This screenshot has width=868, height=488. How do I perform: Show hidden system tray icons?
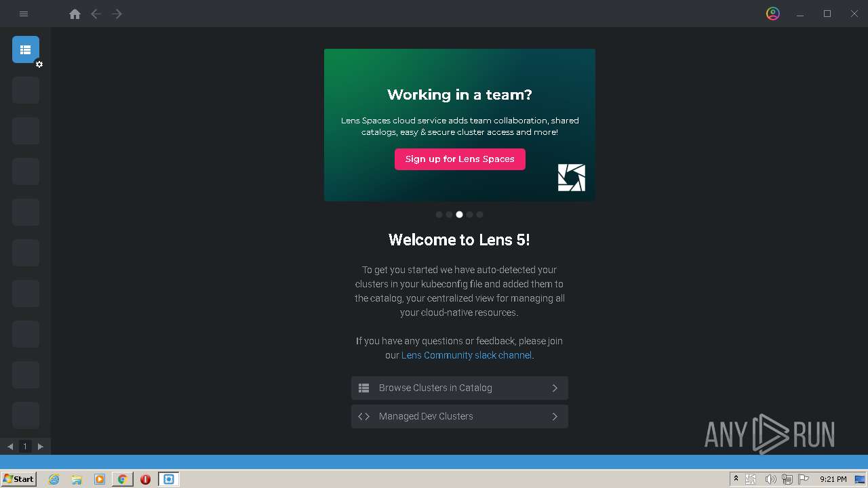coord(736,479)
